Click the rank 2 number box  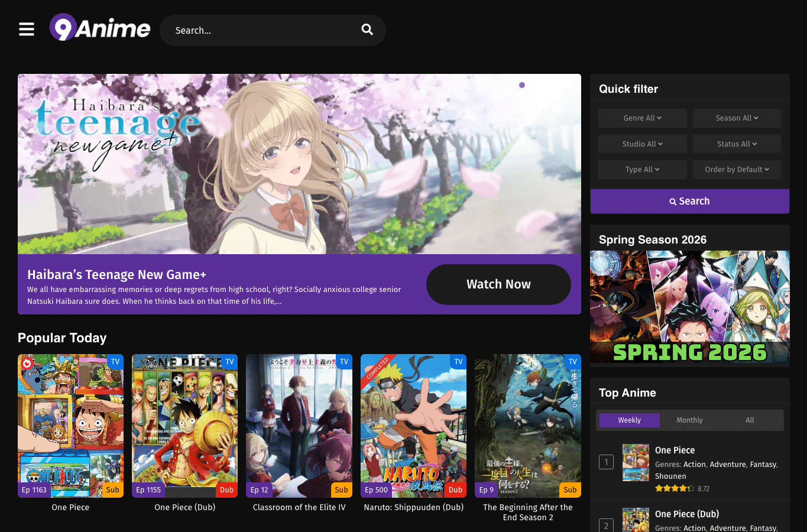coord(606,525)
